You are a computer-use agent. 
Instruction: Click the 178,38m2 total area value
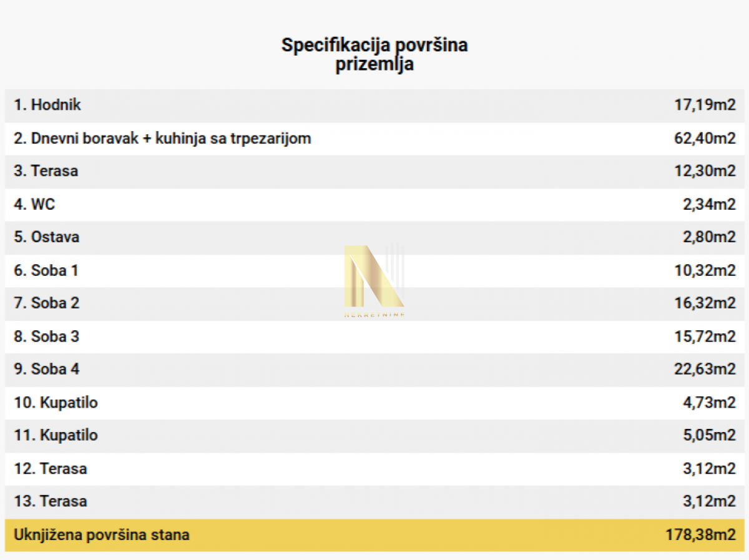702,535
